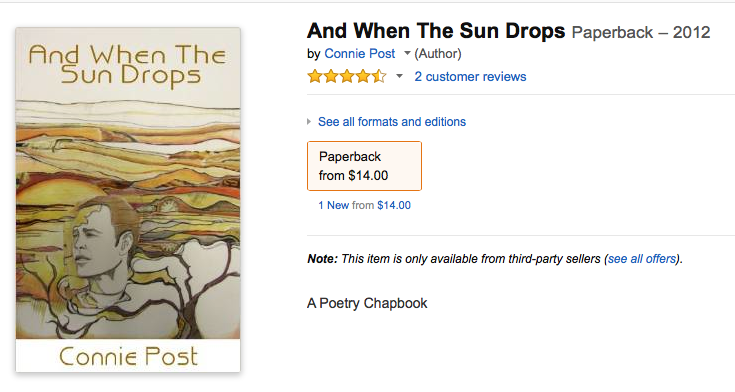Click the third gold star in rating
735x392 pixels.
[347, 76]
